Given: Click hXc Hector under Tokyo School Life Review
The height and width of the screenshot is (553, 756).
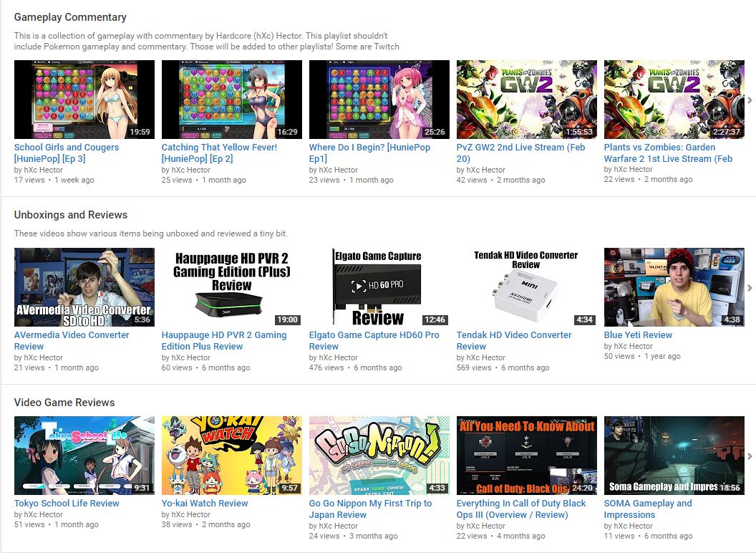Looking at the screenshot, I should coord(44,514).
